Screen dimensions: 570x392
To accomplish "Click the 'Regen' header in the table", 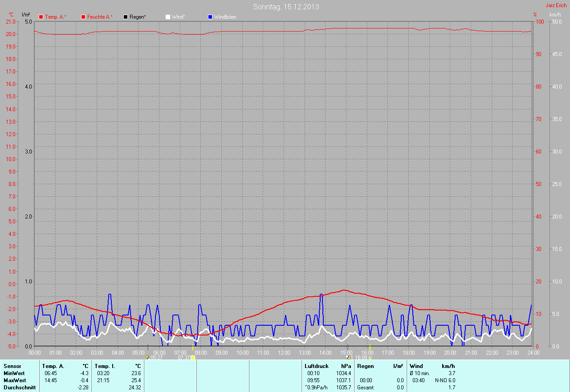I will click(x=366, y=366).
